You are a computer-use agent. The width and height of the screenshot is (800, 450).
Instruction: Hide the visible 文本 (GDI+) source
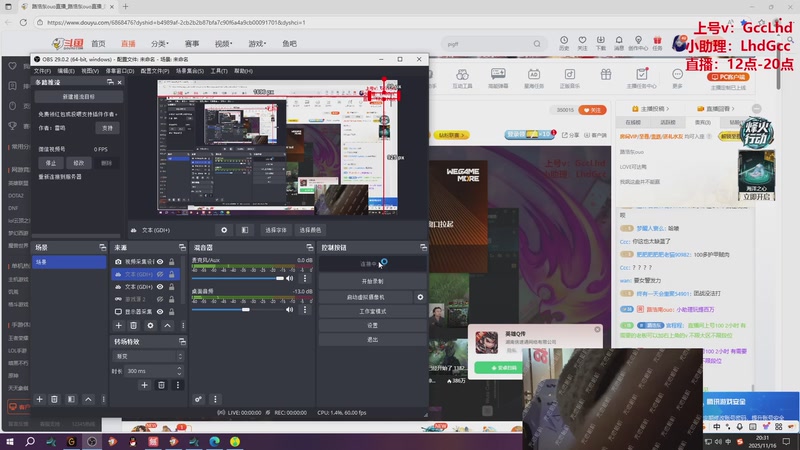tap(160, 287)
